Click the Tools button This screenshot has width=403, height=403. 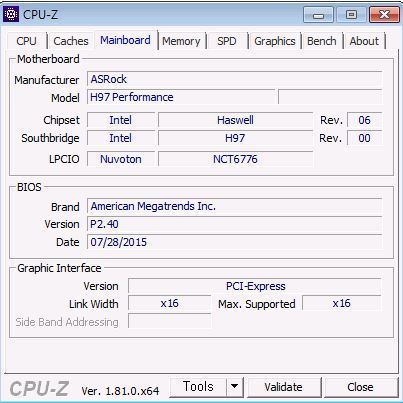pyautogui.click(x=198, y=387)
